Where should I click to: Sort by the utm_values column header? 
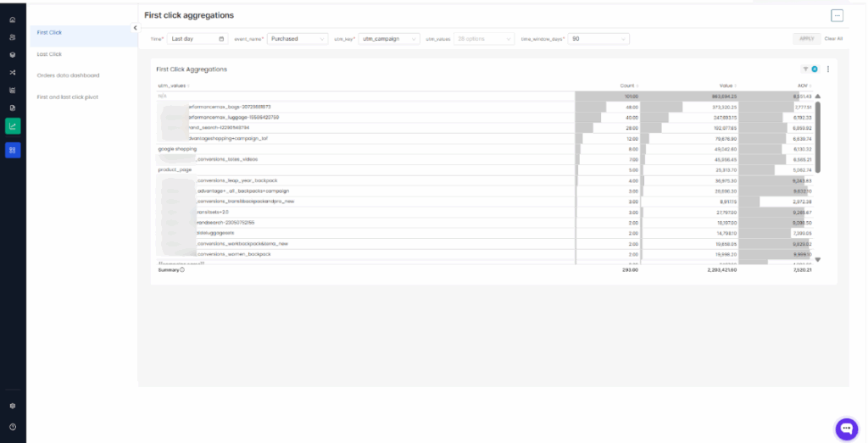pos(174,86)
